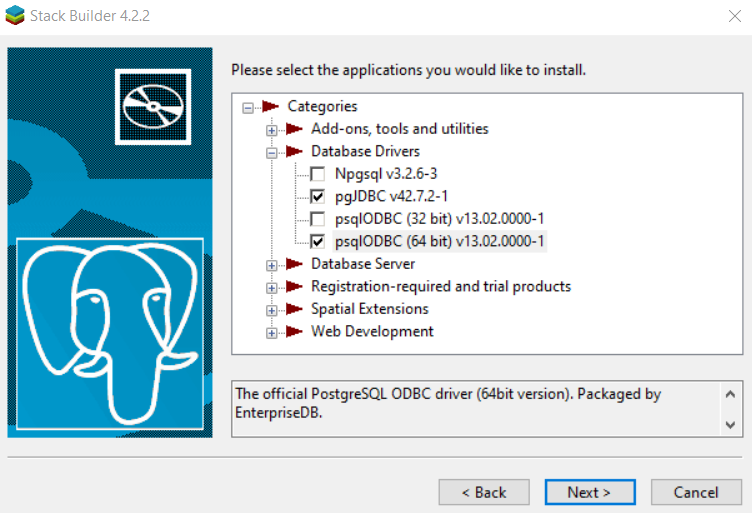Enable the Npgsql v3.2.6-3 checkbox
The height and width of the screenshot is (513, 752).
pyautogui.click(x=317, y=174)
